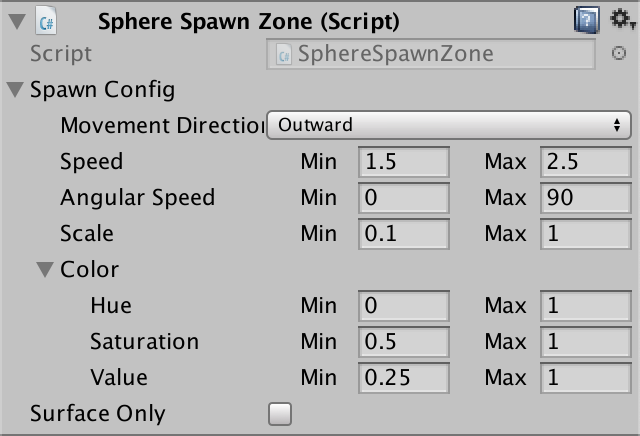Collapse the Sphere Spawn Zone component

click(17, 21)
